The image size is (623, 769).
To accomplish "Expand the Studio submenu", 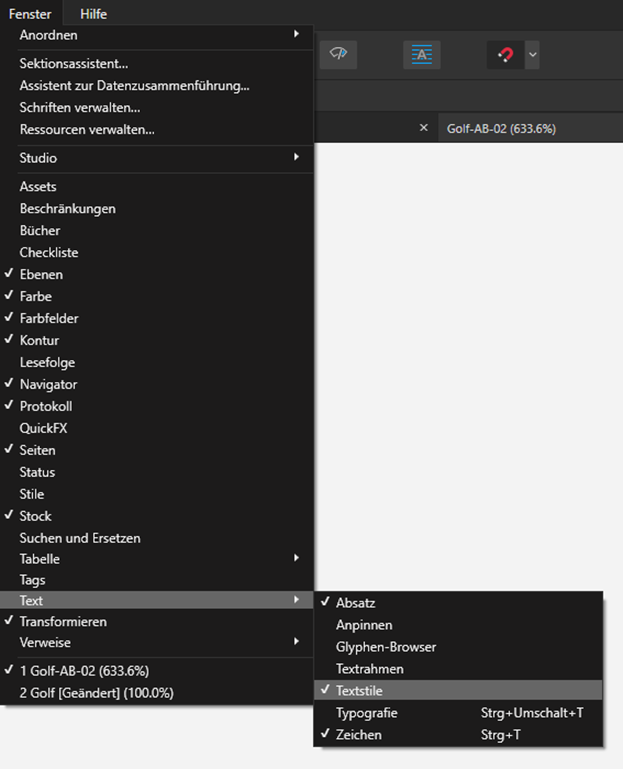I will (x=157, y=158).
